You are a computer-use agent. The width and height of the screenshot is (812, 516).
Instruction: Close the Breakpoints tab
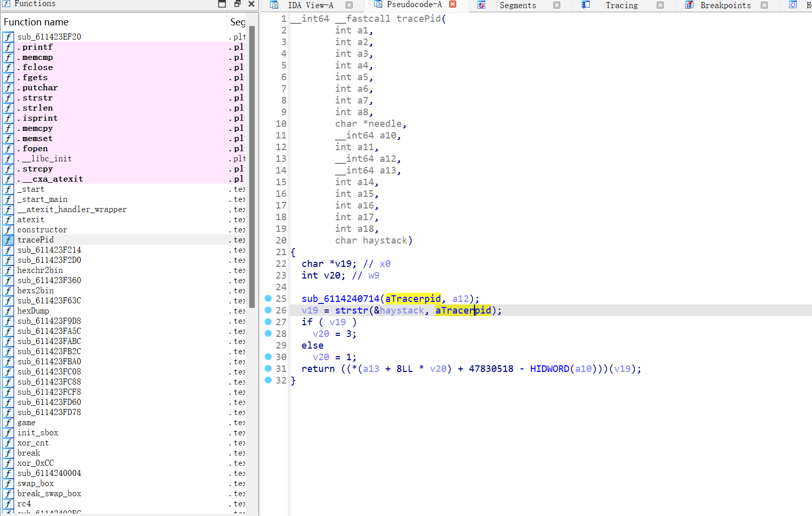764,5
